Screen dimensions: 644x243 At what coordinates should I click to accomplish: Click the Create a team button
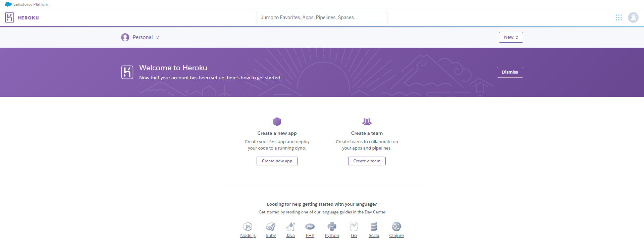tap(367, 161)
